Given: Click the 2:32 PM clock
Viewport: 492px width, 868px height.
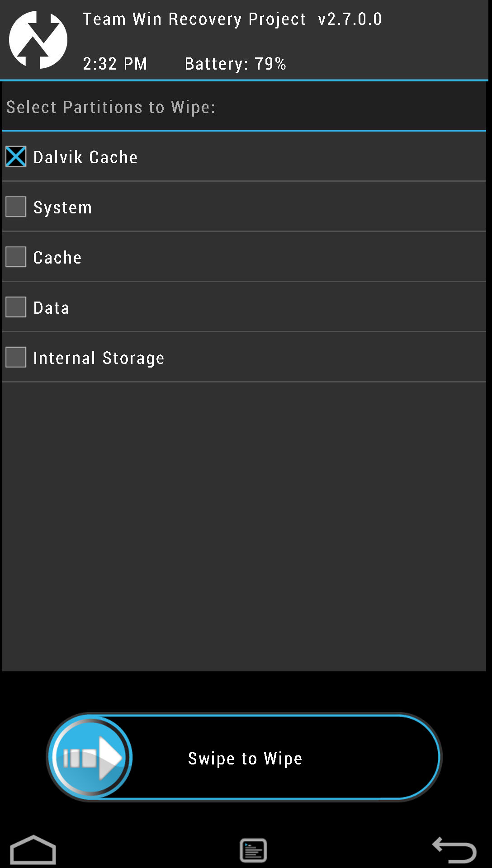Looking at the screenshot, I should tap(115, 64).
